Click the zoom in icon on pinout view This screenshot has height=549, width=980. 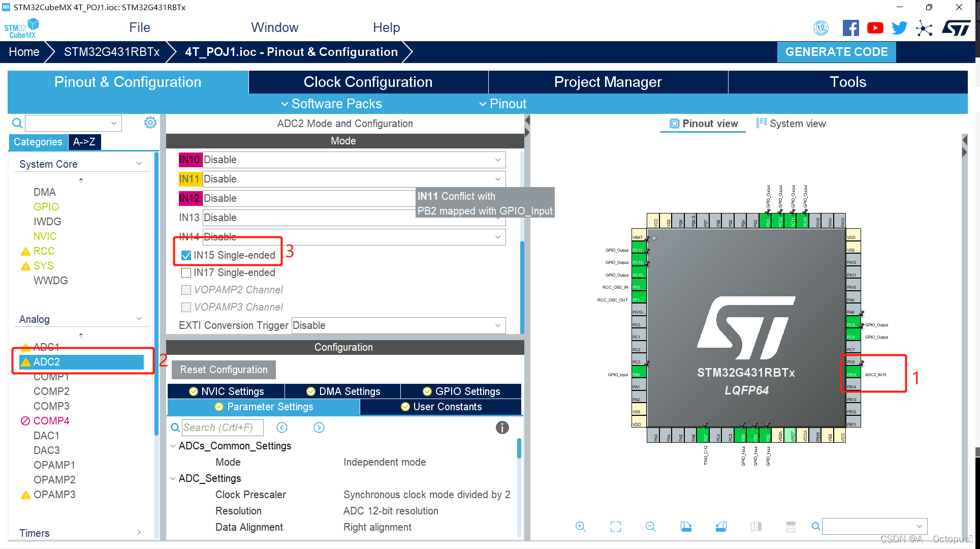pos(580,526)
